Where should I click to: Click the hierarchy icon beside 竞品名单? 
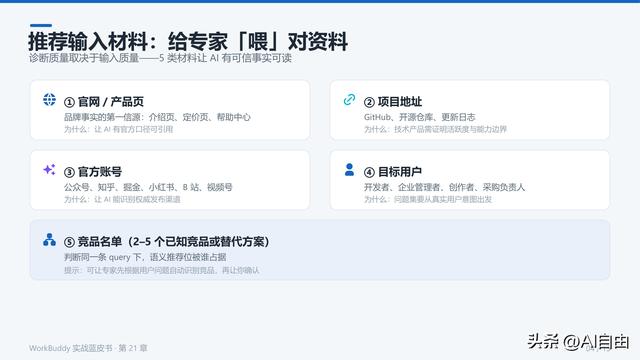(49, 240)
